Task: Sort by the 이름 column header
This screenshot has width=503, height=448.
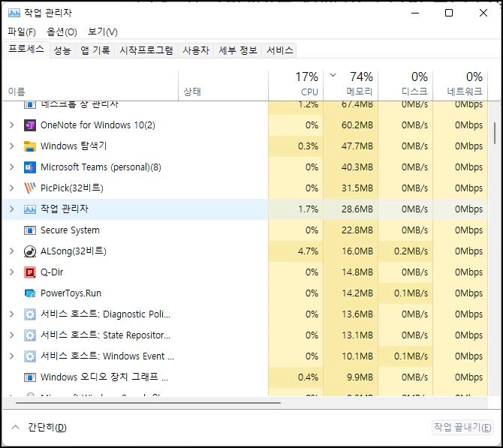Action: click(x=90, y=85)
